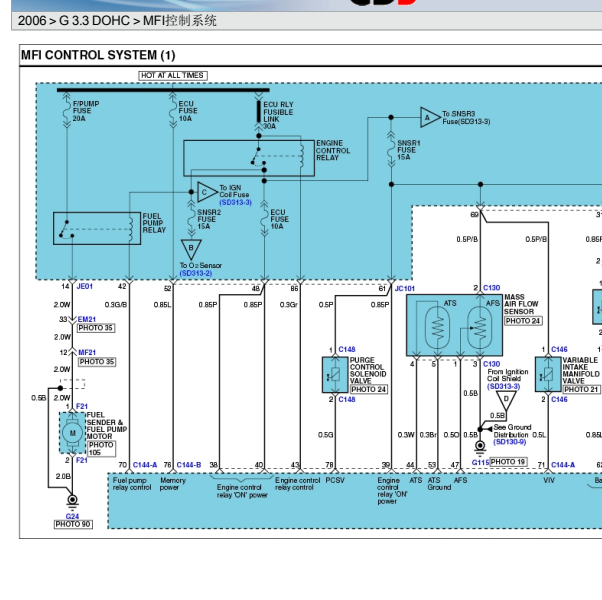Viewport: 602px width, 600px height.
Task: Click the 'VIV' pin label
Action: pyautogui.click(x=549, y=481)
